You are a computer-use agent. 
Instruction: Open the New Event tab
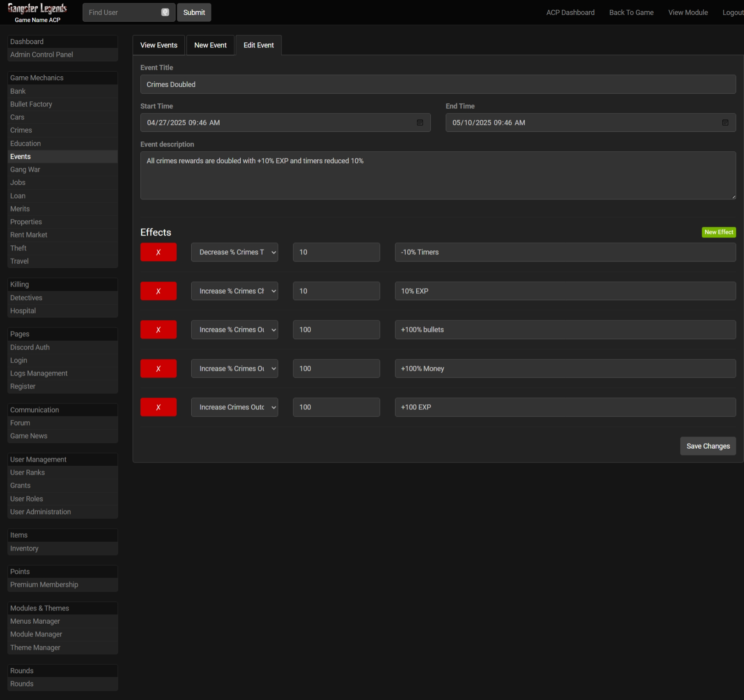[210, 45]
